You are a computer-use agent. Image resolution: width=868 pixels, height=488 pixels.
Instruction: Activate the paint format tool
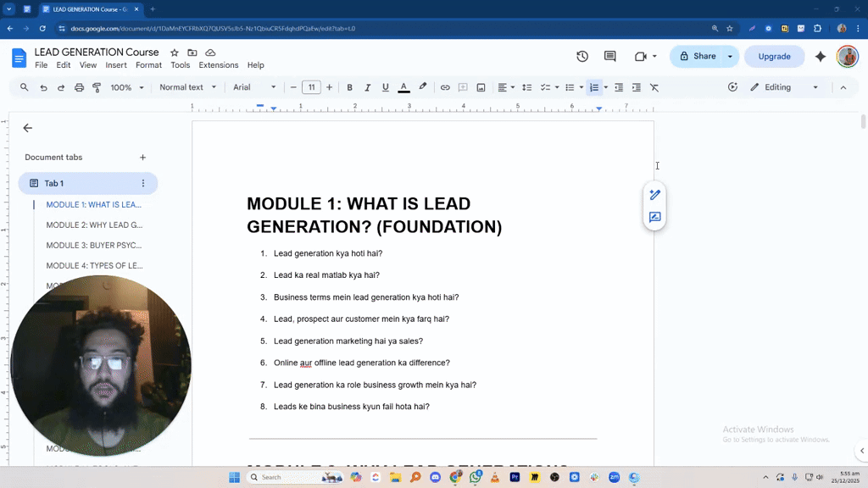click(x=97, y=87)
